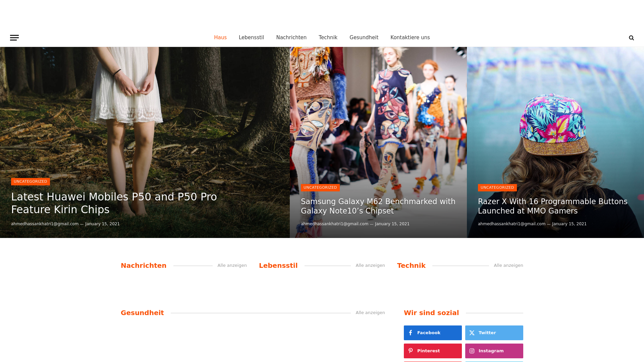This screenshot has height=362, width=644.
Task: Open Nachrichten in the top navigation
Action: coord(291,38)
